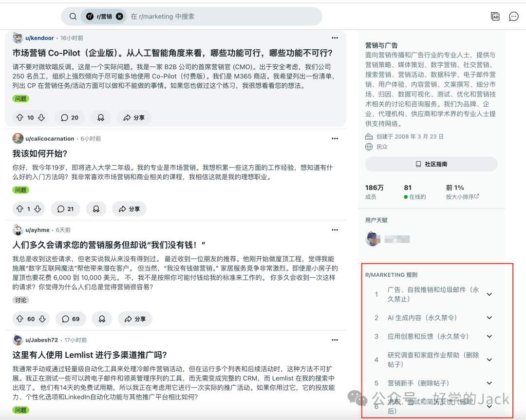The height and width of the screenshot is (420, 526).
Task: Give an award on the marketing services post
Action: pos(101,319)
